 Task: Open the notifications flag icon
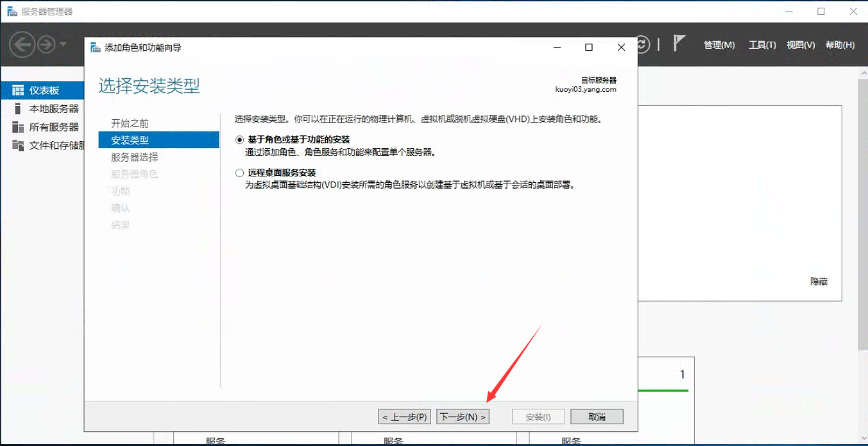pos(679,43)
